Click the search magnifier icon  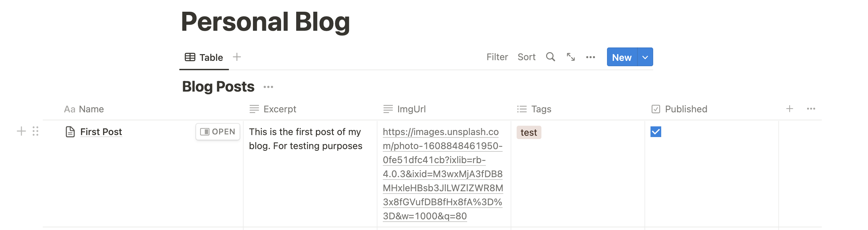click(550, 57)
